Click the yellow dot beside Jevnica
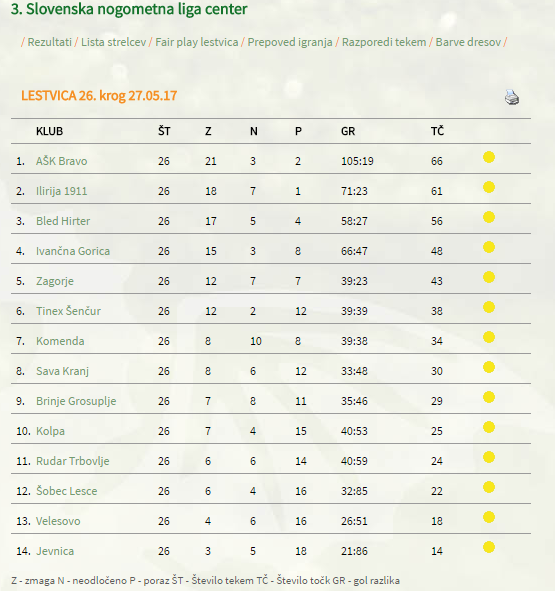Image resolution: width=555 pixels, height=591 pixels. [x=489, y=547]
